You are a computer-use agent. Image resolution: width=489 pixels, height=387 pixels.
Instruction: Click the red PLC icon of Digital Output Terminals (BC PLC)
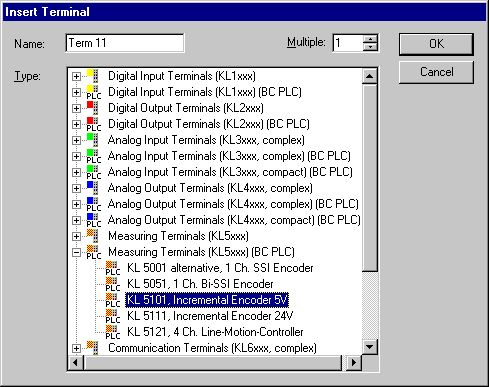(94, 124)
